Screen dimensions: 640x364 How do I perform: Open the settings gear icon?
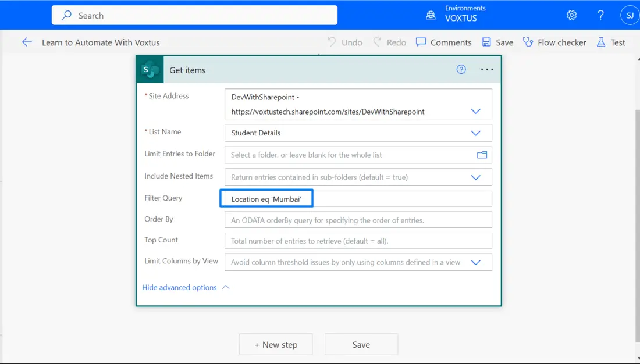coord(571,15)
